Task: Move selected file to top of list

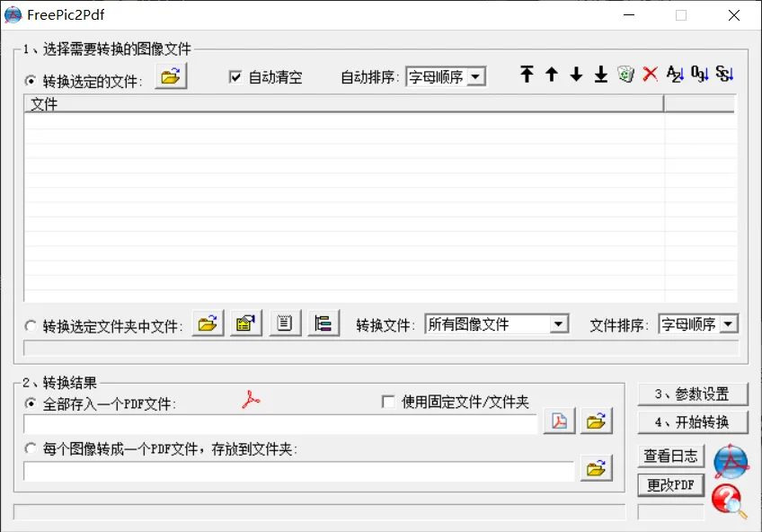Action: 527,75
